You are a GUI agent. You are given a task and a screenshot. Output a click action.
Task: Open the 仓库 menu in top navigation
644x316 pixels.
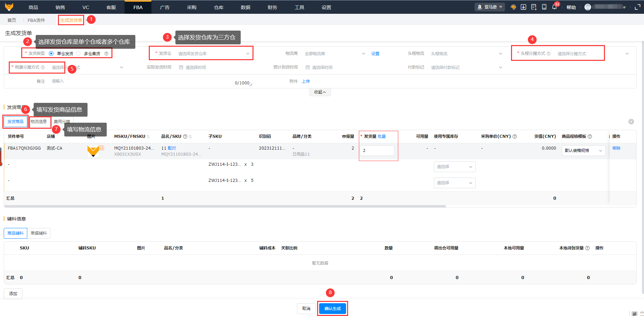point(218,7)
